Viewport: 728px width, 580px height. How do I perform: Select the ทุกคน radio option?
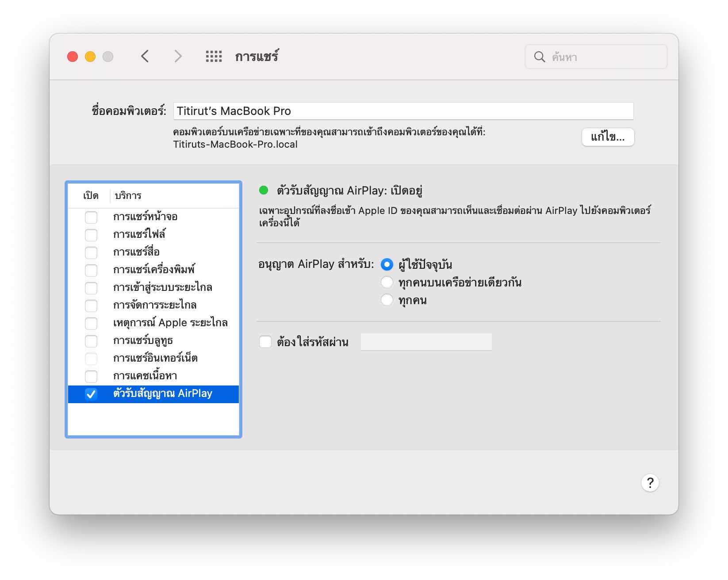pos(387,300)
